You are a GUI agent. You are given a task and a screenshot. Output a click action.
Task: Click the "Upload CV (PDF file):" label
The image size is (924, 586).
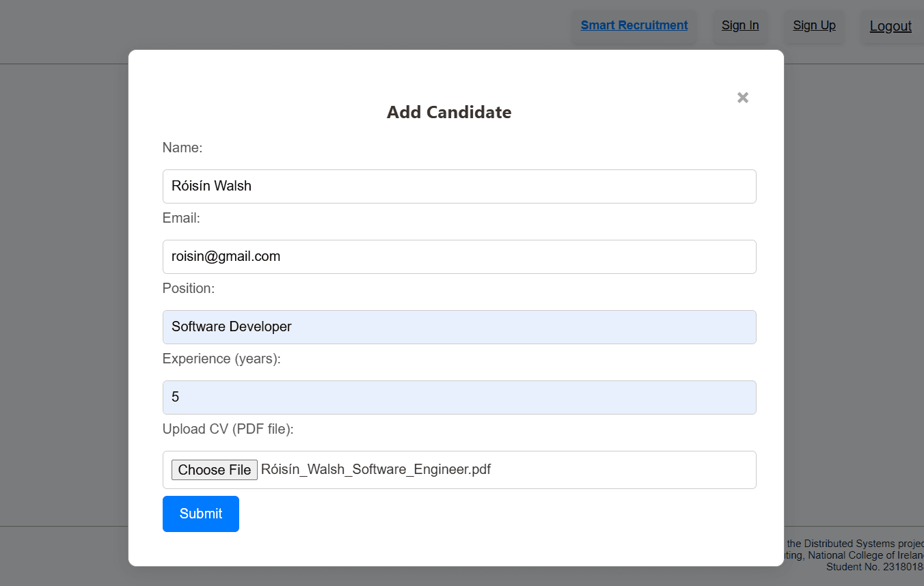point(228,429)
